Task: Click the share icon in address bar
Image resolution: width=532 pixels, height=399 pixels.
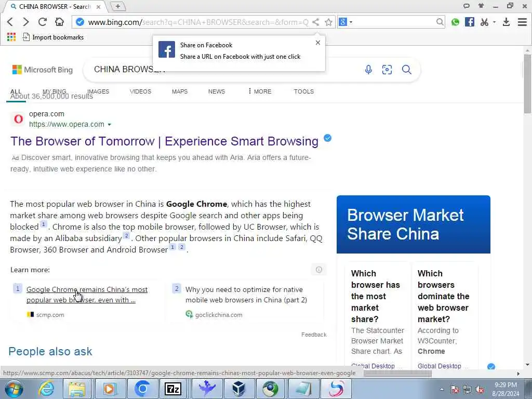Action: click(x=315, y=22)
